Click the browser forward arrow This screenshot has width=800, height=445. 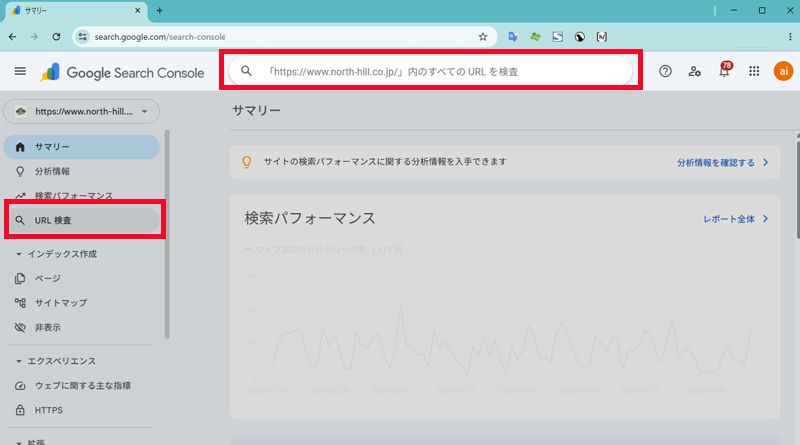(34, 37)
